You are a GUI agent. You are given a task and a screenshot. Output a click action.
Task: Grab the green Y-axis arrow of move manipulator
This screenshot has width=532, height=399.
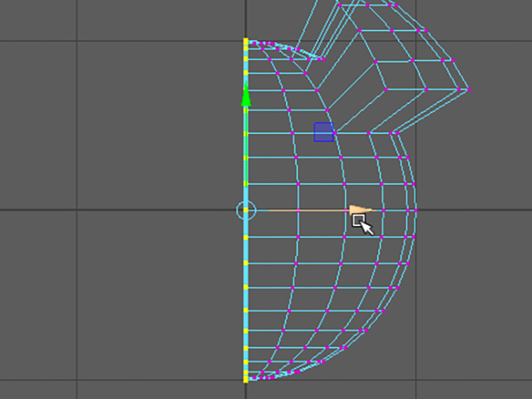pos(246,95)
